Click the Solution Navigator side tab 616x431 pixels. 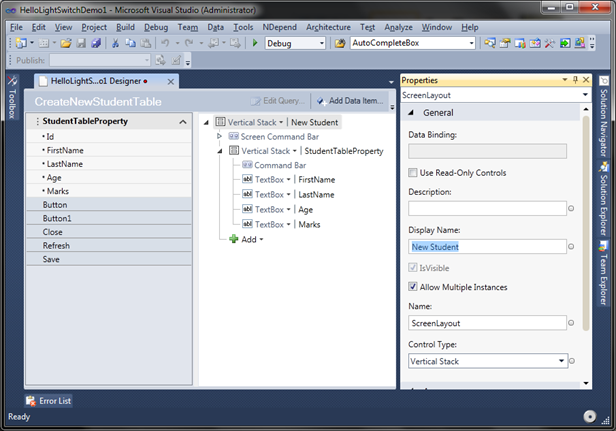[604, 117]
